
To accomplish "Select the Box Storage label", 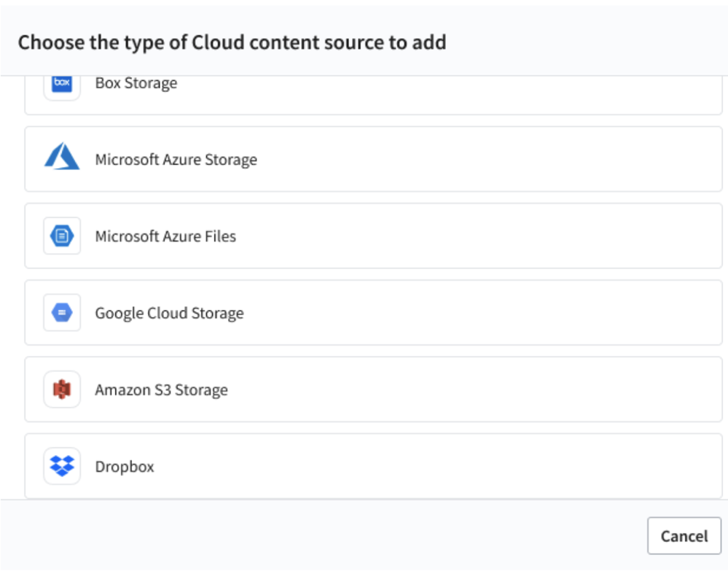I will (136, 83).
